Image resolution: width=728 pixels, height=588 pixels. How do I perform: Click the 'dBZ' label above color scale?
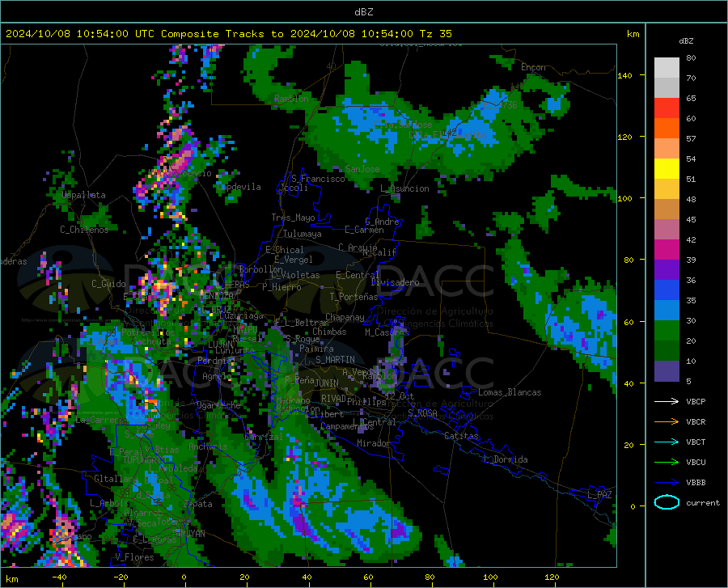click(x=686, y=40)
